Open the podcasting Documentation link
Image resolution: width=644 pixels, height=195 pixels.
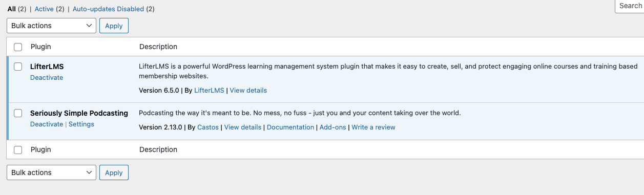pyautogui.click(x=290, y=127)
